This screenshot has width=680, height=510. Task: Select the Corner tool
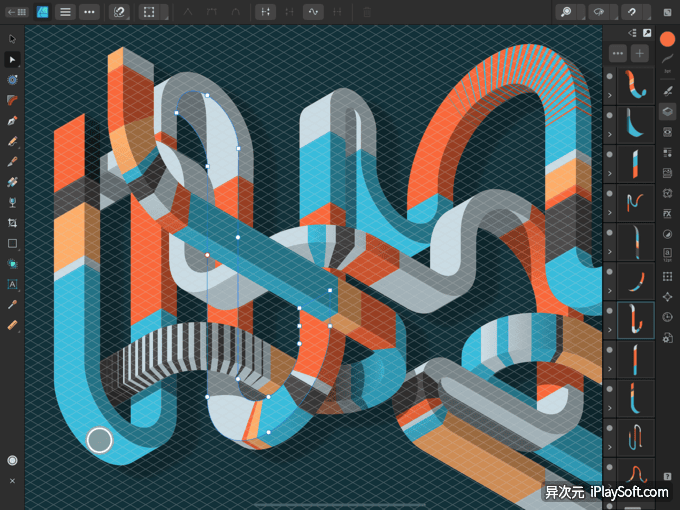coord(13,100)
